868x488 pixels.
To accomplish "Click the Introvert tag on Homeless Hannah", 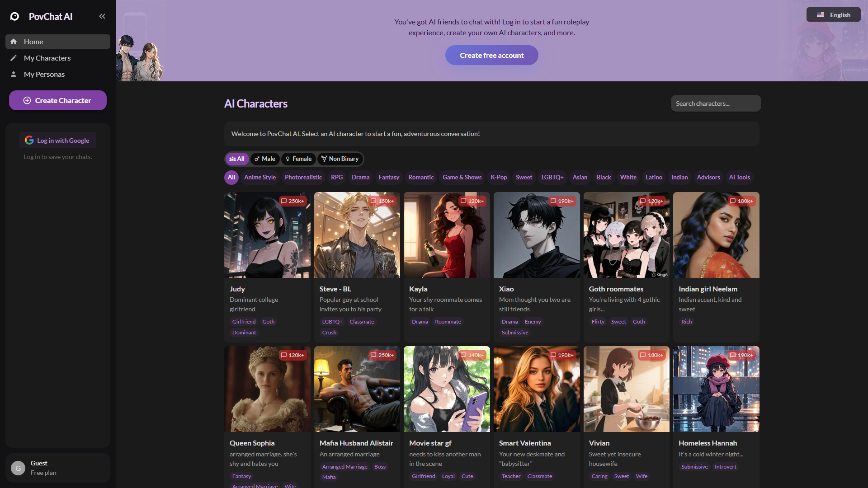I will (726, 467).
